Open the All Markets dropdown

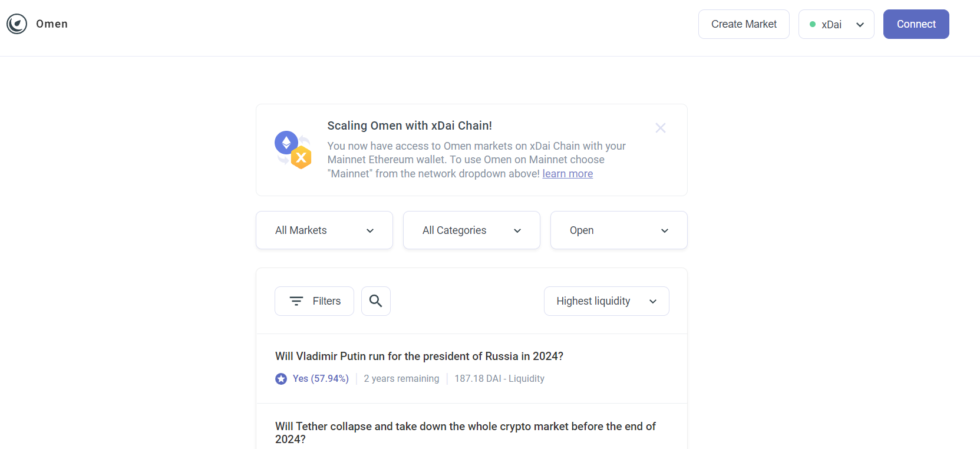click(324, 230)
